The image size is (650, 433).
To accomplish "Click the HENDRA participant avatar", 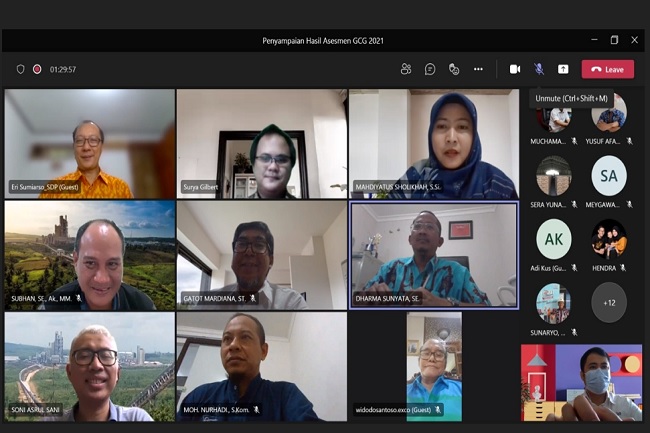I will [609, 239].
